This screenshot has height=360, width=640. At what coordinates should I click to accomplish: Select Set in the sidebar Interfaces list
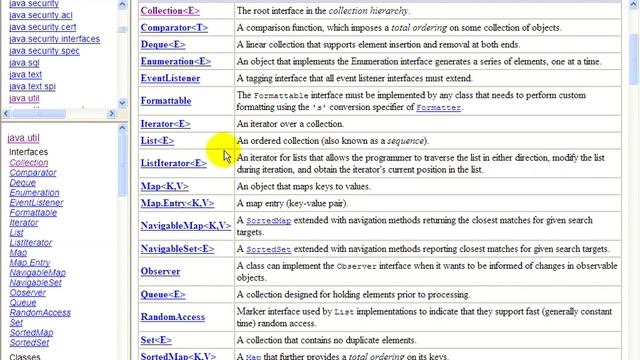click(x=16, y=322)
